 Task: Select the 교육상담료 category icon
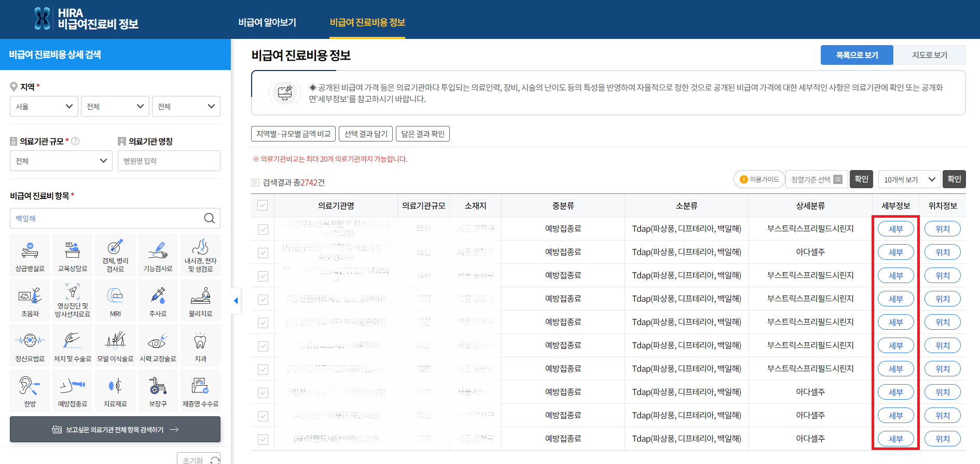click(x=73, y=255)
